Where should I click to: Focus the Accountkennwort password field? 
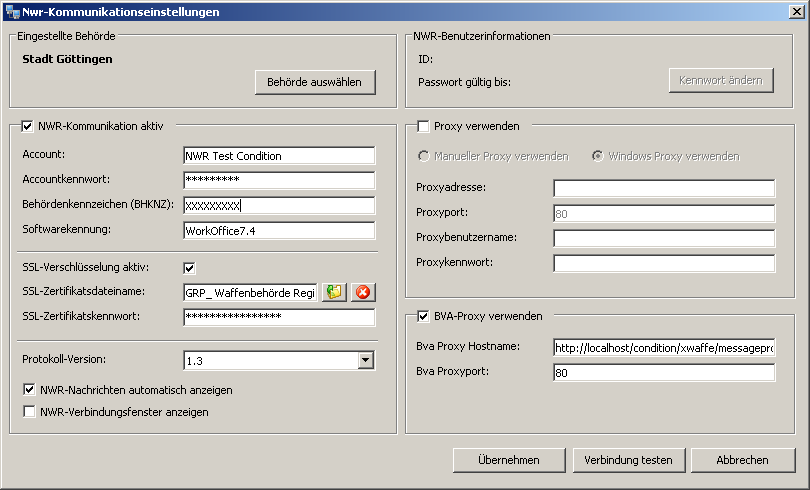pyautogui.click(x=278, y=181)
